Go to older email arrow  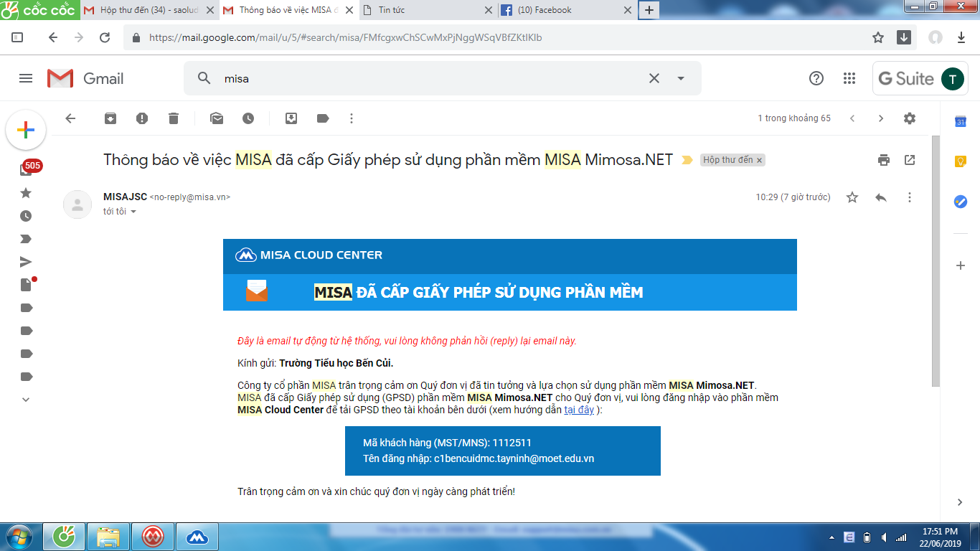coord(881,118)
